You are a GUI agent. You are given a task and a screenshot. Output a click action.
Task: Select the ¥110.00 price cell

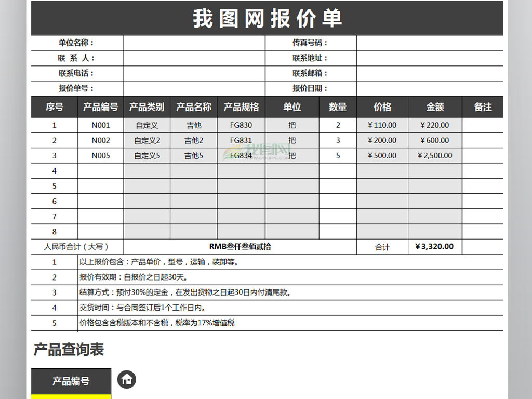pyautogui.click(x=382, y=125)
